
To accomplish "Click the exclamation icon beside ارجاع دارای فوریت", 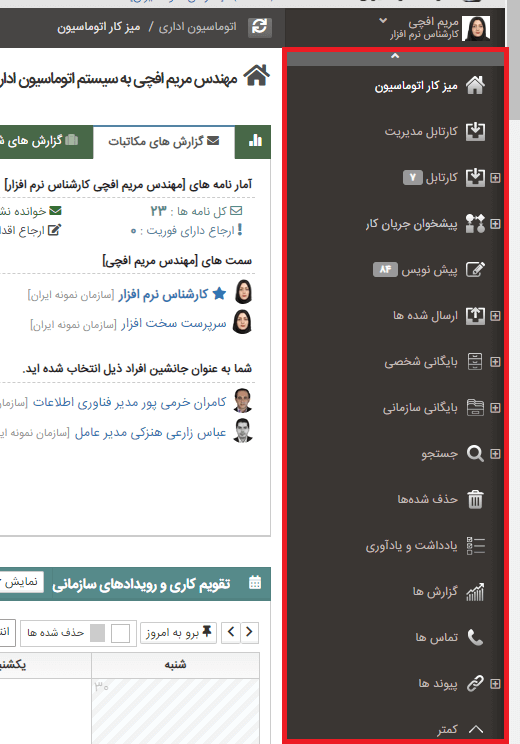I will pyautogui.click(x=240, y=230).
